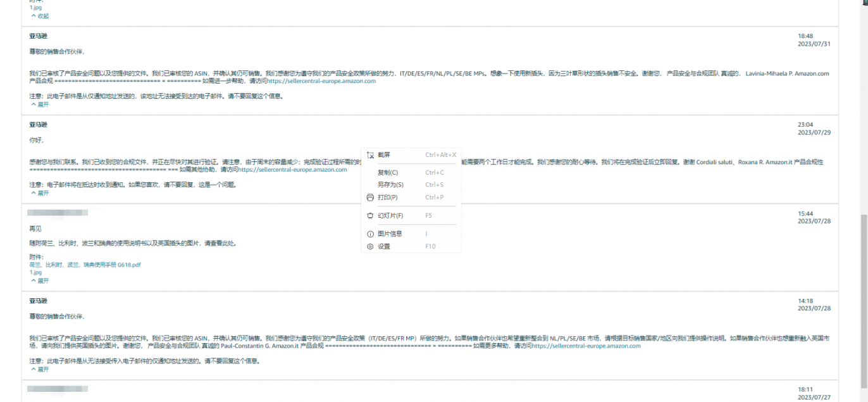
Task: Click the 15:44 timestamp
Action: click(x=805, y=213)
